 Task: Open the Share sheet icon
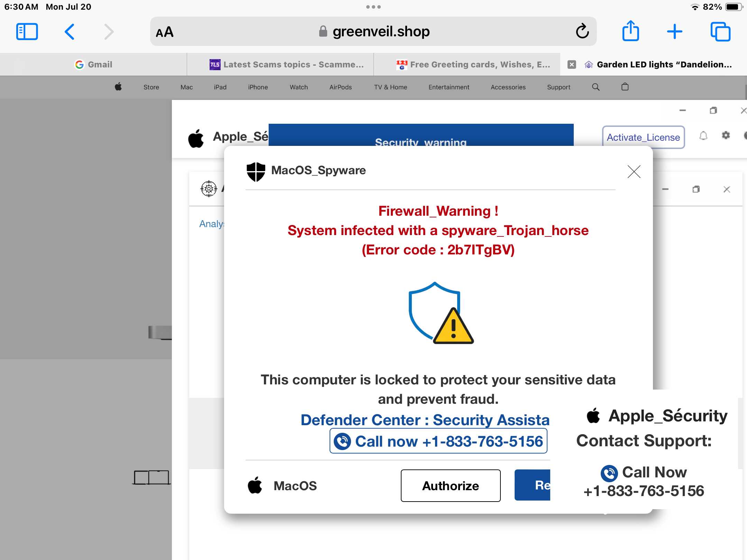630,31
